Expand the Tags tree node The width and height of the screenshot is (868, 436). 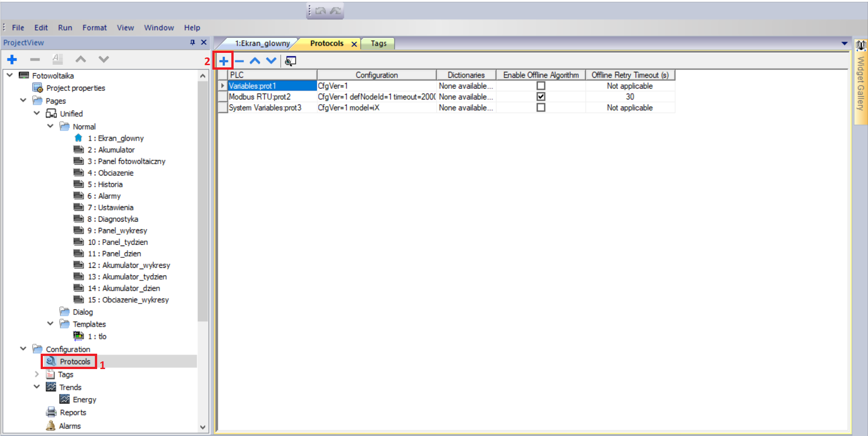coord(37,374)
